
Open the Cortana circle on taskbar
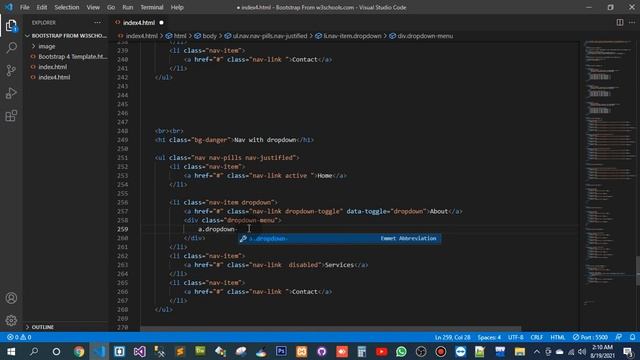point(56,351)
